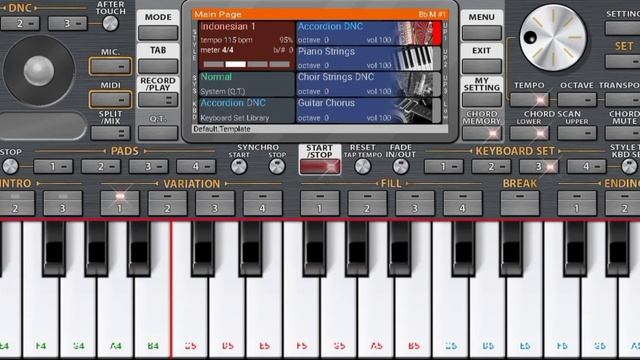The height and width of the screenshot is (360, 640).
Task: Toggle CHORD MEMORY button
Action: coord(482,133)
